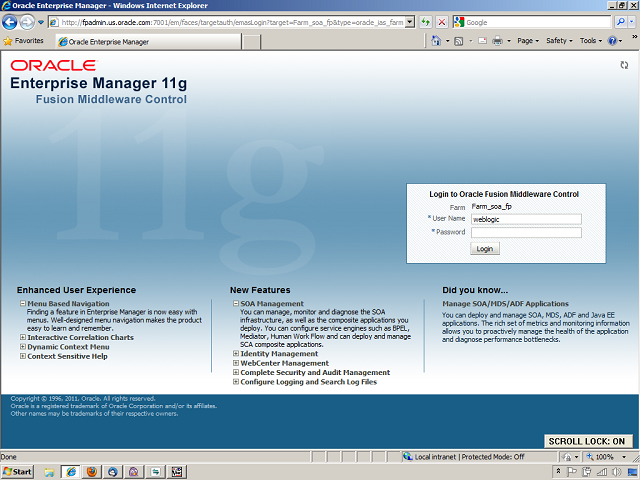Open the Home button dropdown arrow

click(x=447, y=41)
